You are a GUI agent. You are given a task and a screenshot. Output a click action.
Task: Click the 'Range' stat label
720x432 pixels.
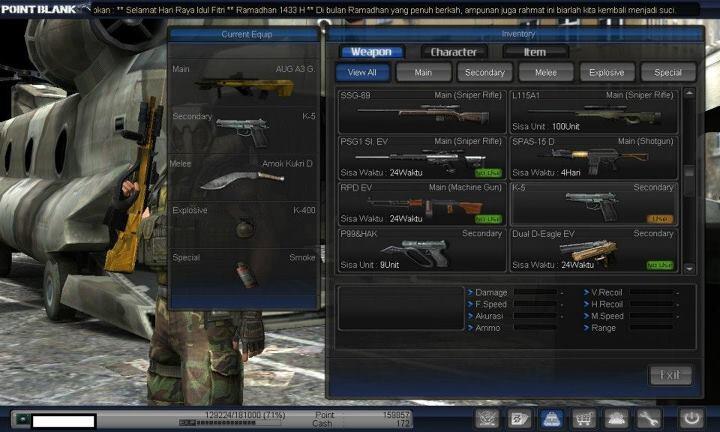point(603,328)
